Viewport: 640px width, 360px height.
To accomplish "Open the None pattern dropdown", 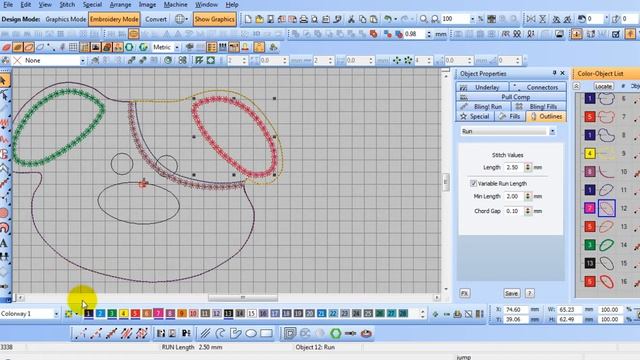I will 82,60.
